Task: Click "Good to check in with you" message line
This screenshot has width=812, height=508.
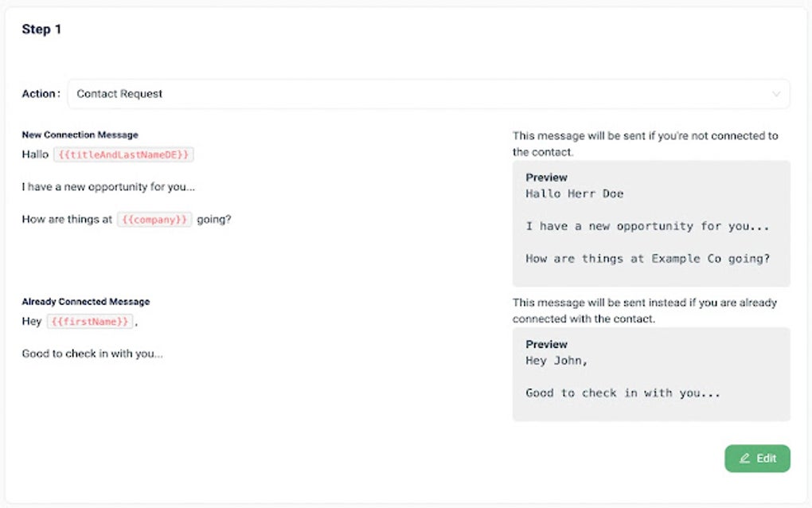Action: click(92, 354)
